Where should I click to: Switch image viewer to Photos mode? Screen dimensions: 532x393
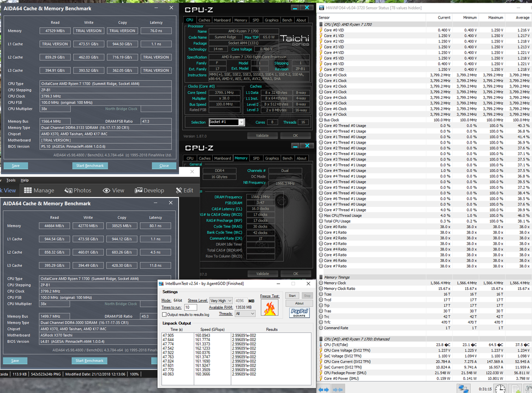click(x=77, y=190)
